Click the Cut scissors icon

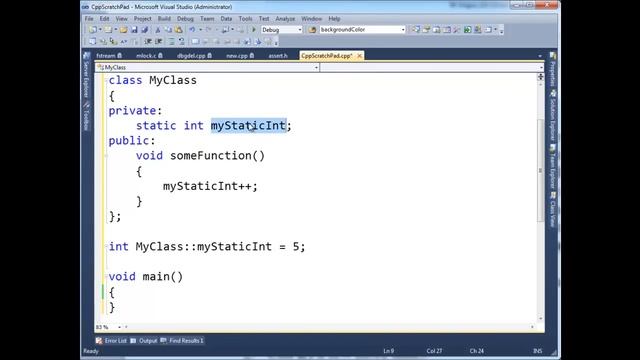pos(158,30)
